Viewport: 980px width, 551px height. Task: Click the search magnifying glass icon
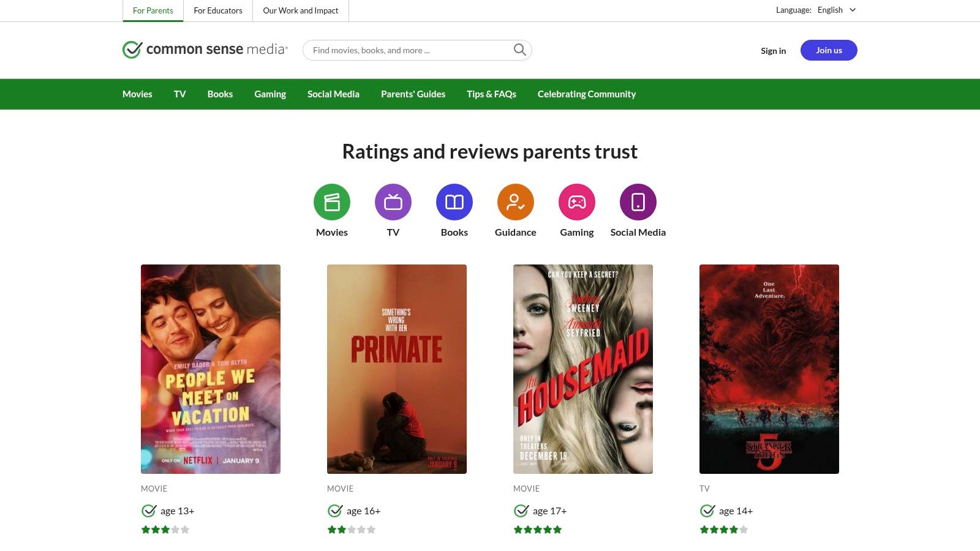pos(519,50)
